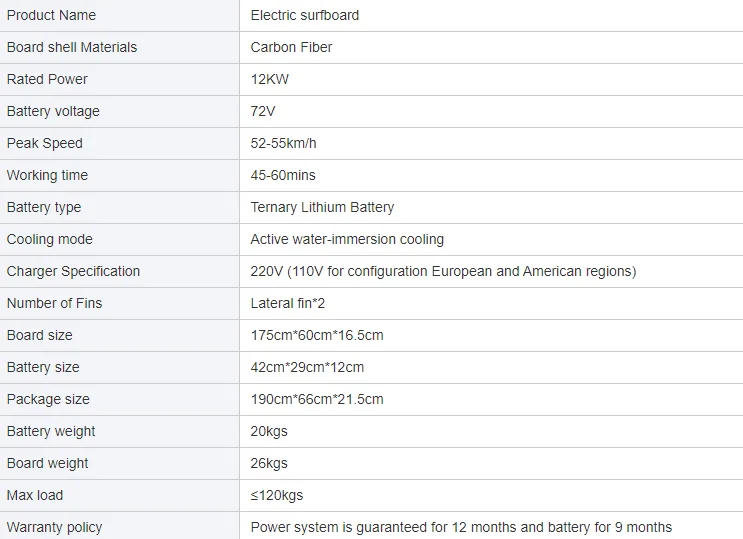
Task: Click the "Carbon Fiber" material value
Action: point(291,47)
